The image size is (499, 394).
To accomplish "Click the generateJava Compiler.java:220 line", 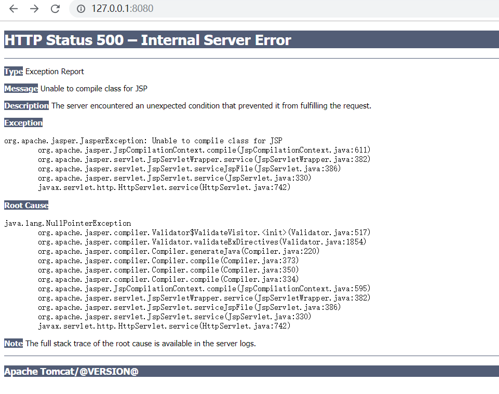I will click(x=179, y=251).
